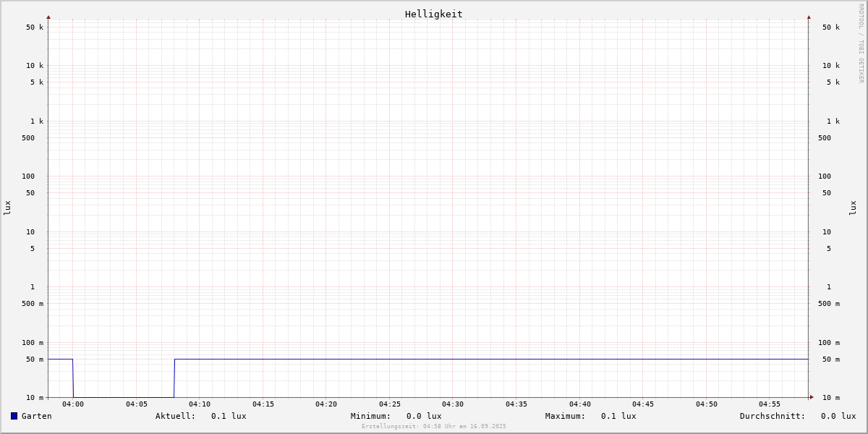The image size is (868, 434).
Task: Click the red arrow atop the left axis
Action: coord(48,17)
